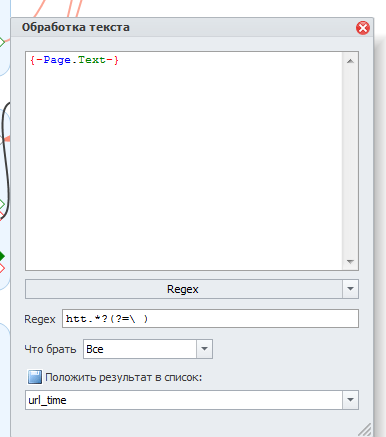This screenshot has height=437, width=386.
Task: Click the resize grip in dialog corner
Action: point(365,429)
